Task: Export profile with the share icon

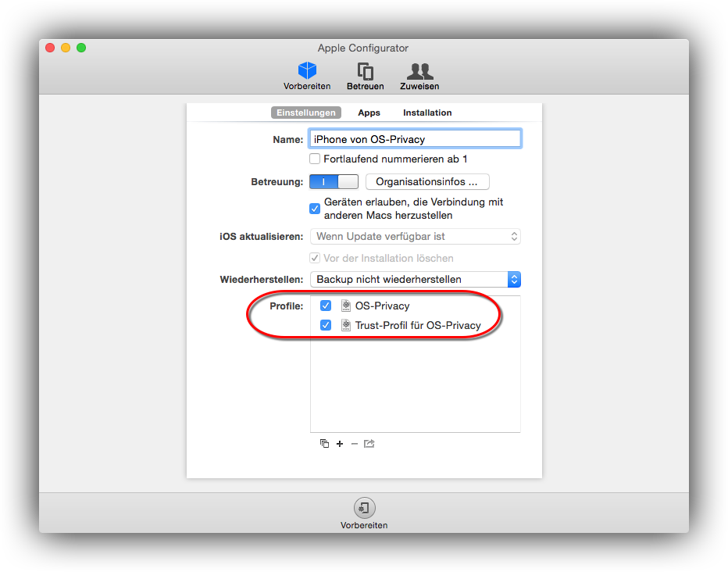Action: point(369,443)
